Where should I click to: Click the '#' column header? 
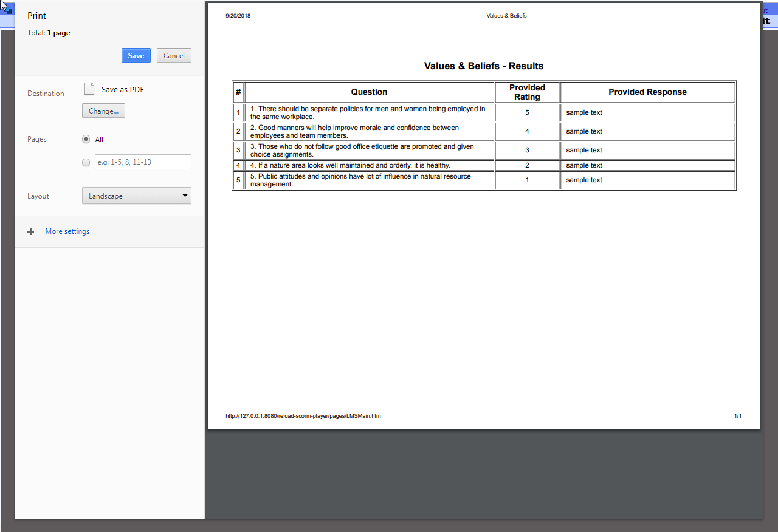[238, 92]
